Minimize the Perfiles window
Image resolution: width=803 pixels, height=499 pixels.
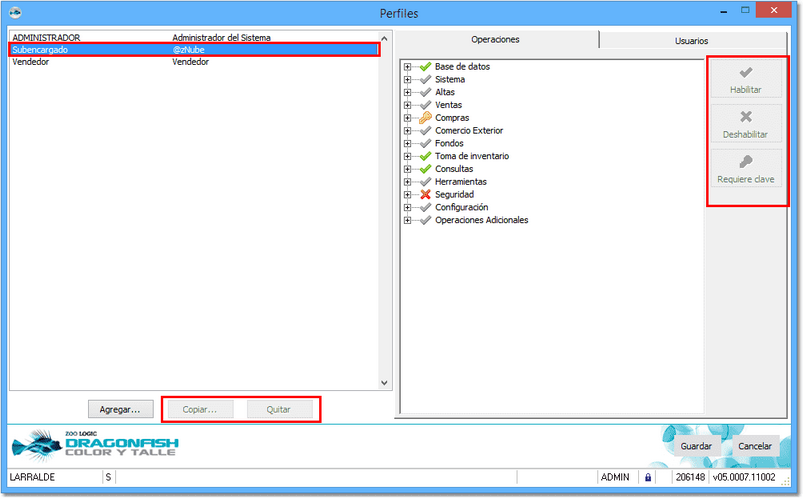tap(724, 11)
